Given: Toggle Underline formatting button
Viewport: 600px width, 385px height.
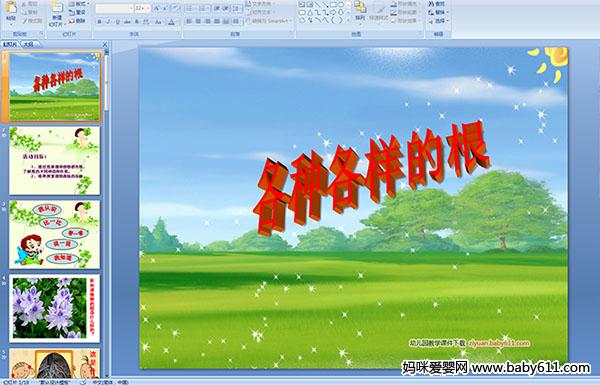Looking at the screenshot, I should click(x=117, y=22).
